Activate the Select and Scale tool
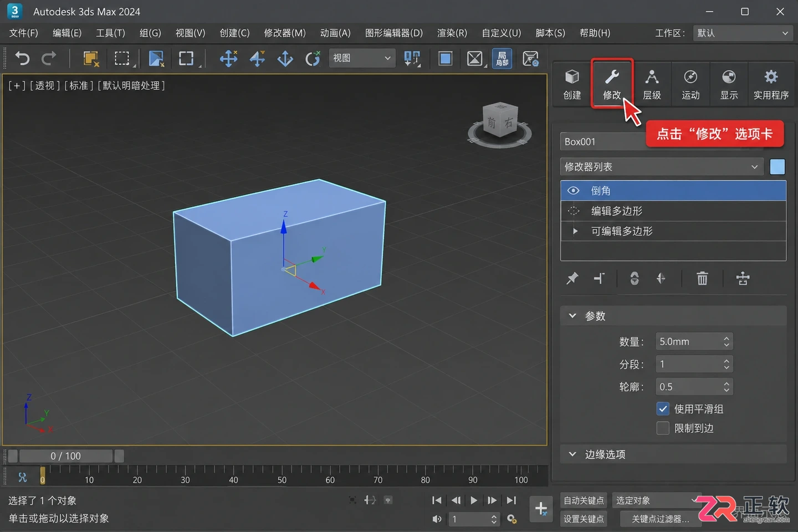This screenshot has height=532, width=798. (x=285, y=58)
